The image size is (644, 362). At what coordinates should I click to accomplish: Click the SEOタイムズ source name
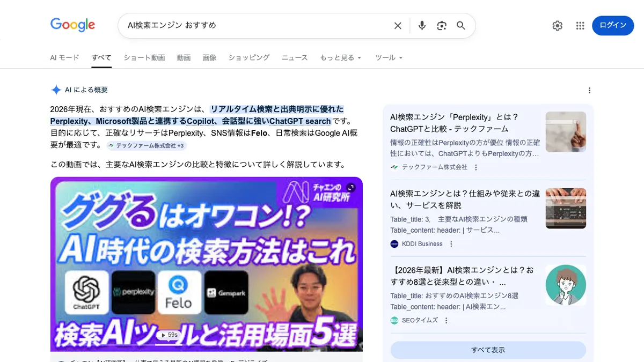tap(420, 321)
